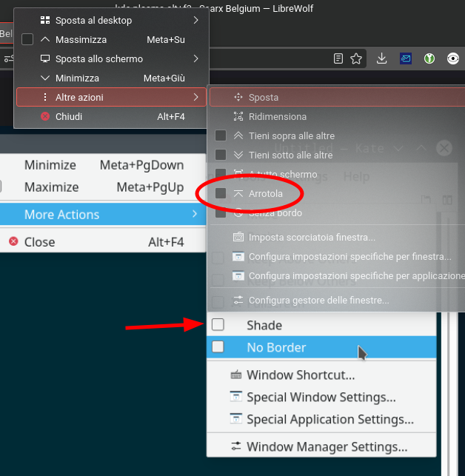Click the blue mail extension icon
465x476 pixels.
tap(406, 58)
